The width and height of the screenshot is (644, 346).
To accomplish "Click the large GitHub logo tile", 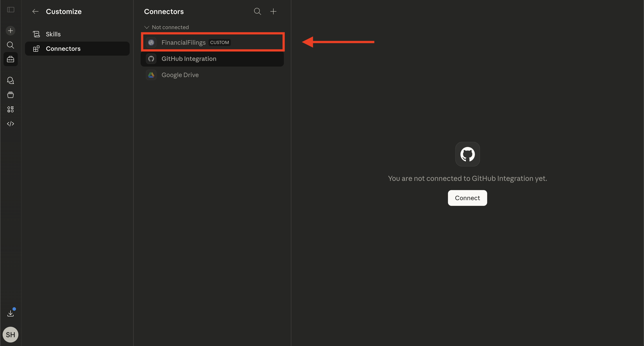I will (467, 154).
